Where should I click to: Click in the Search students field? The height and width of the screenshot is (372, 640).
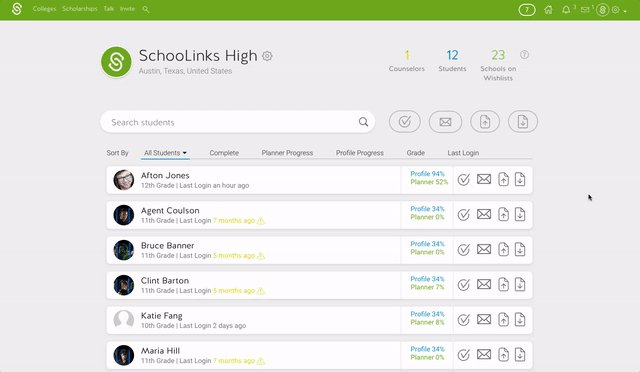click(x=238, y=122)
